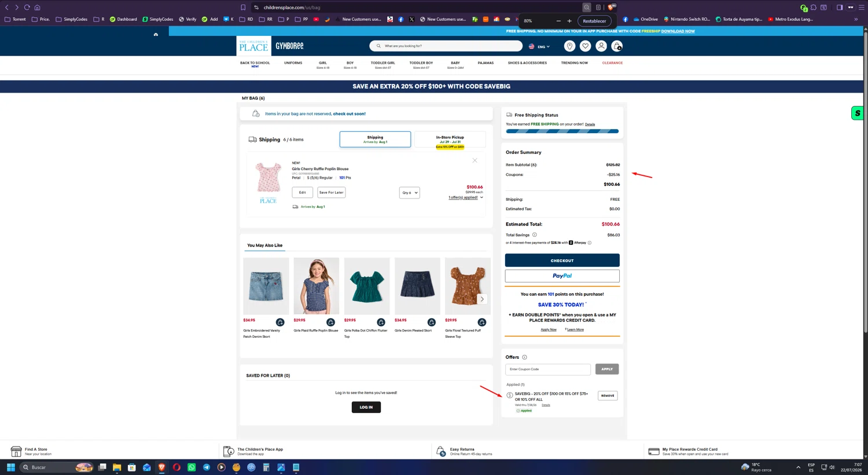Open the Shoes & Accessories menu
868x475 pixels.
coord(527,63)
